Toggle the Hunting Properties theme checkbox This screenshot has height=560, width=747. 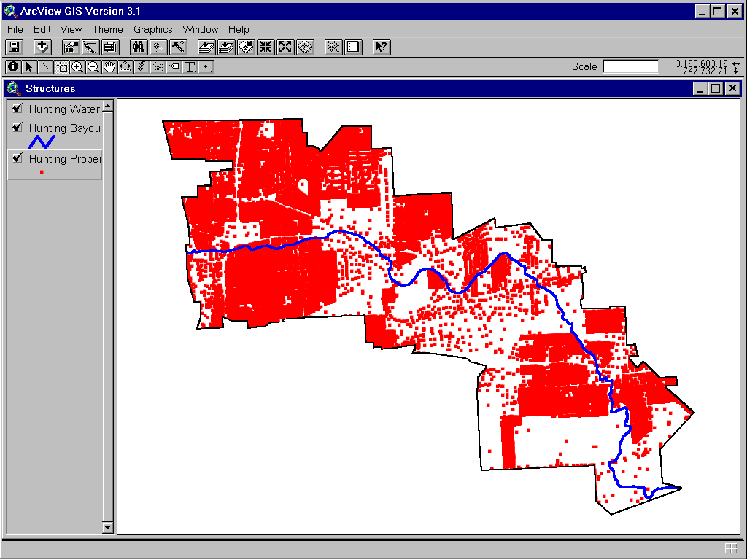pos(16,159)
